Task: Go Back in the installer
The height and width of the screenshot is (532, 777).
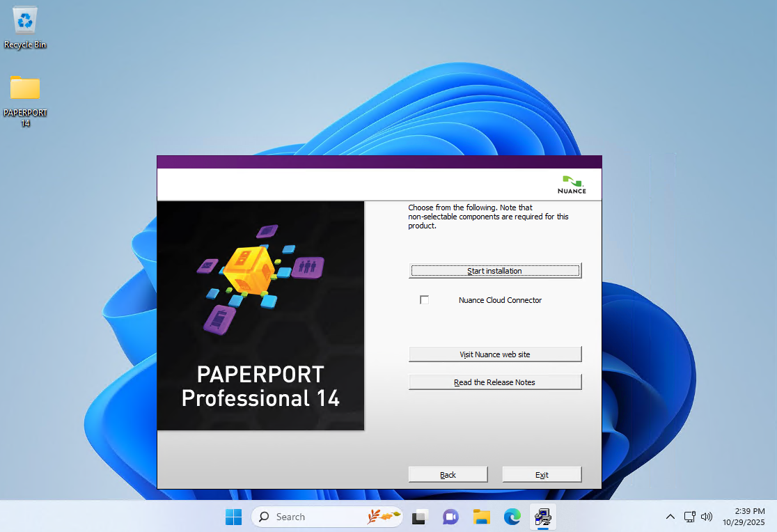Action: click(448, 475)
